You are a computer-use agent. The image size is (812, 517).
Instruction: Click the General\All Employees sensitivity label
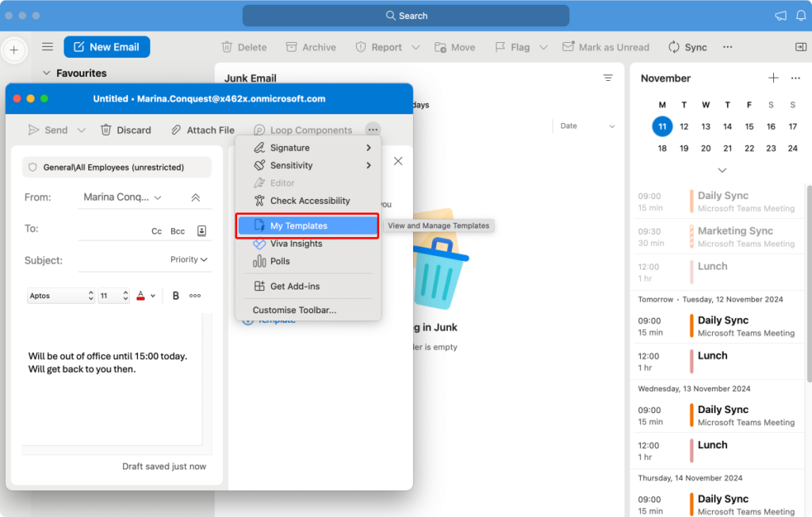[x=117, y=167]
